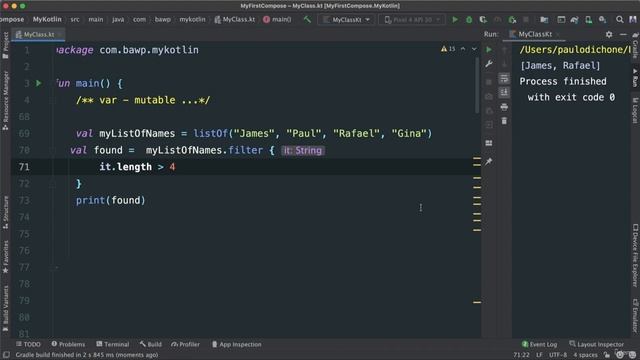Image resolution: width=640 pixels, height=360 pixels.
Task: Open the Emulator side panel
Action: tap(635, 316)
